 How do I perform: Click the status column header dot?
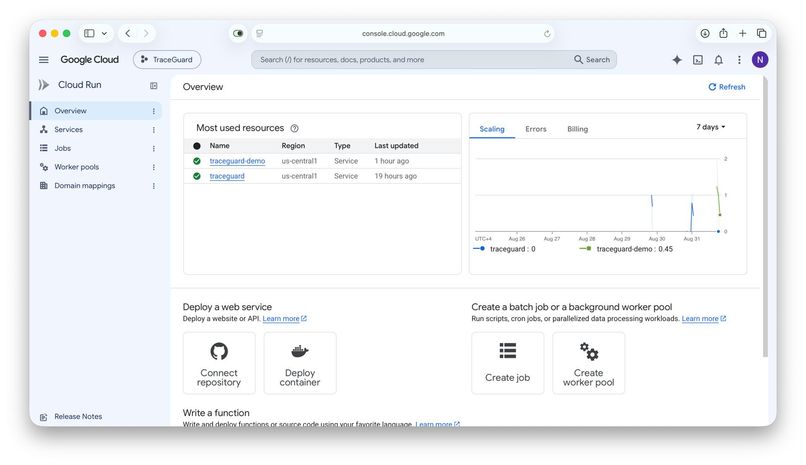197,146
